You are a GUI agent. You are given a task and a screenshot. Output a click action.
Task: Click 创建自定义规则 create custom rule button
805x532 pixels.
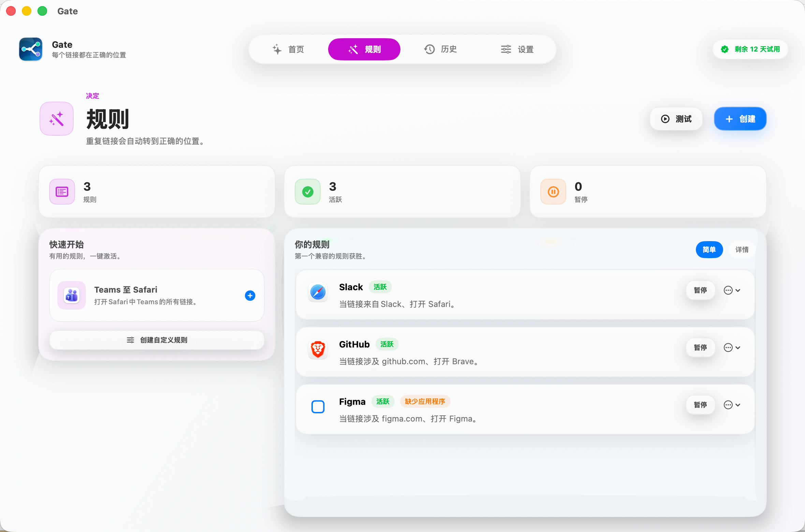click(157, 340)
